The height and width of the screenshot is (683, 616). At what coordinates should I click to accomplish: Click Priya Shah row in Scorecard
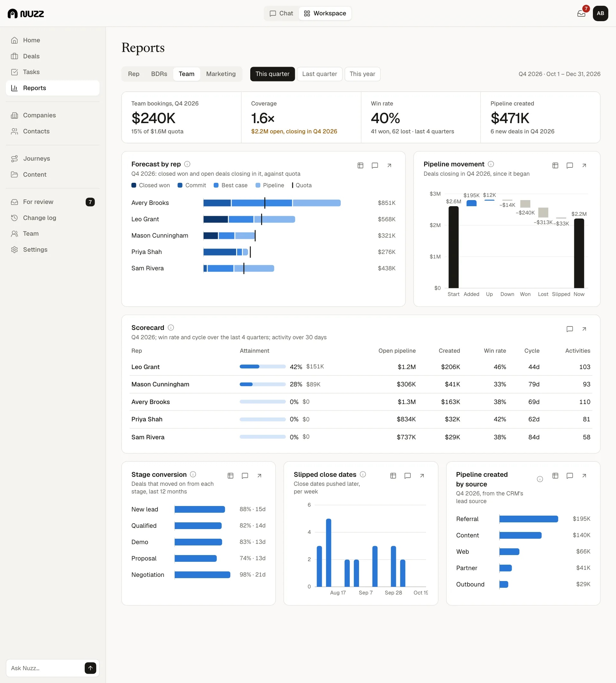coord(361,419)
